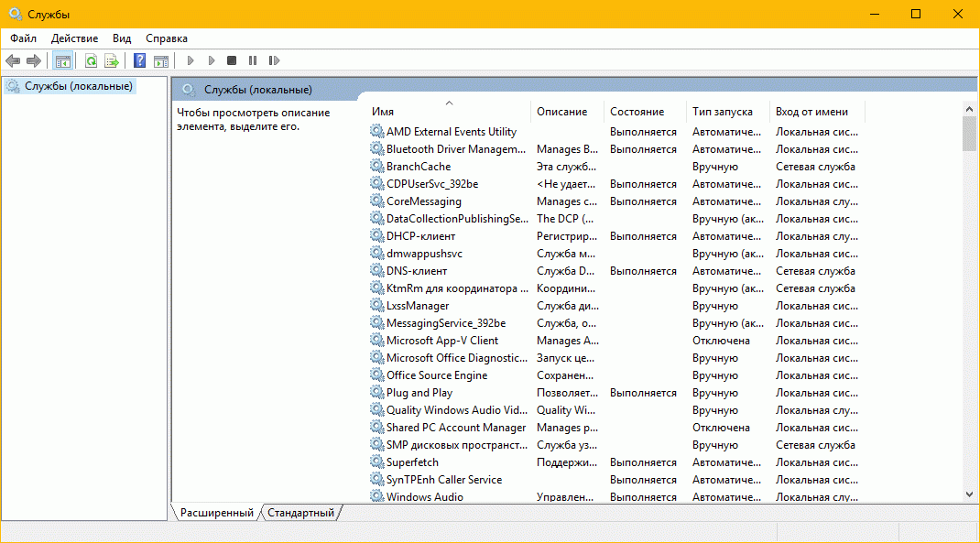Open the Справка menu
The width and height of the screenshot is (980, 543).
[166, 38]
